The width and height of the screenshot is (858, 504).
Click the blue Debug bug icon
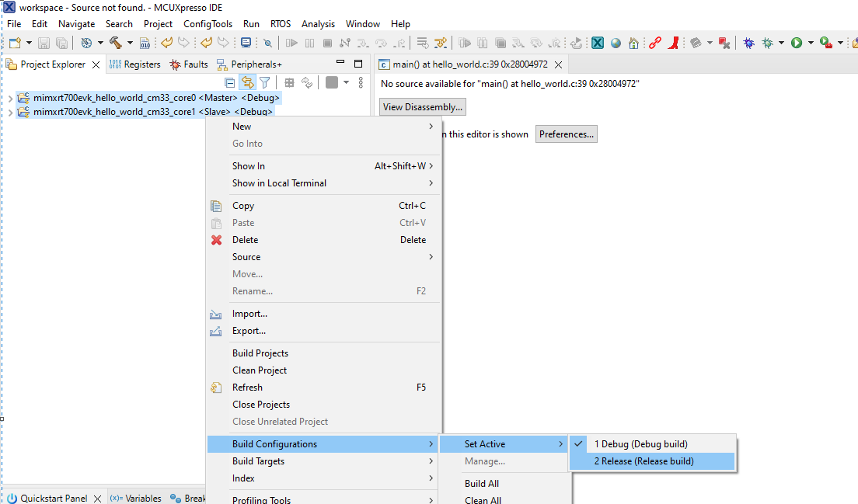click(x=748, y=43)
